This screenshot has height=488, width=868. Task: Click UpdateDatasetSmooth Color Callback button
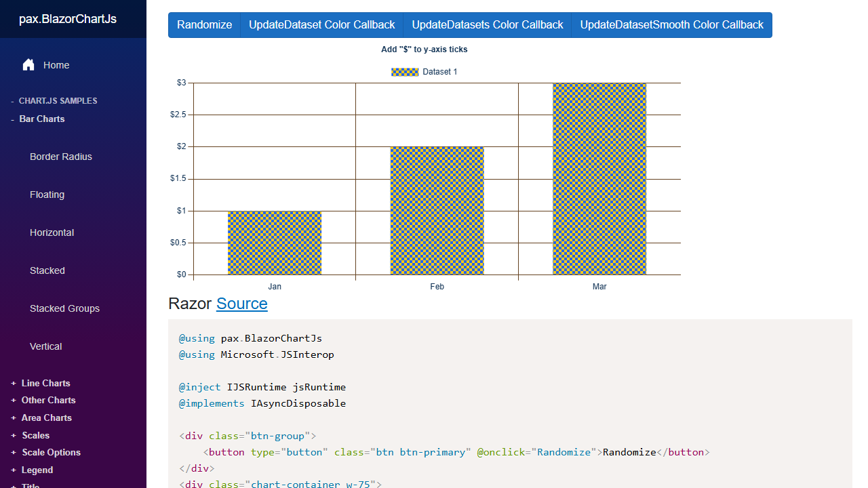pos(672,25)
